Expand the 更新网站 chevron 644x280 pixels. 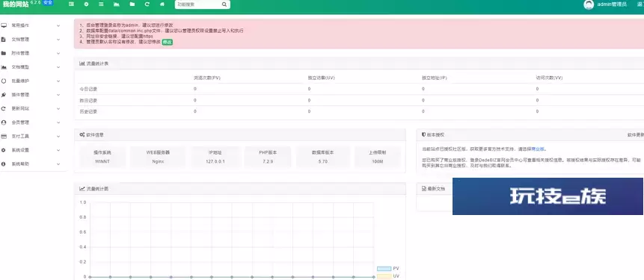pos(58,108)
